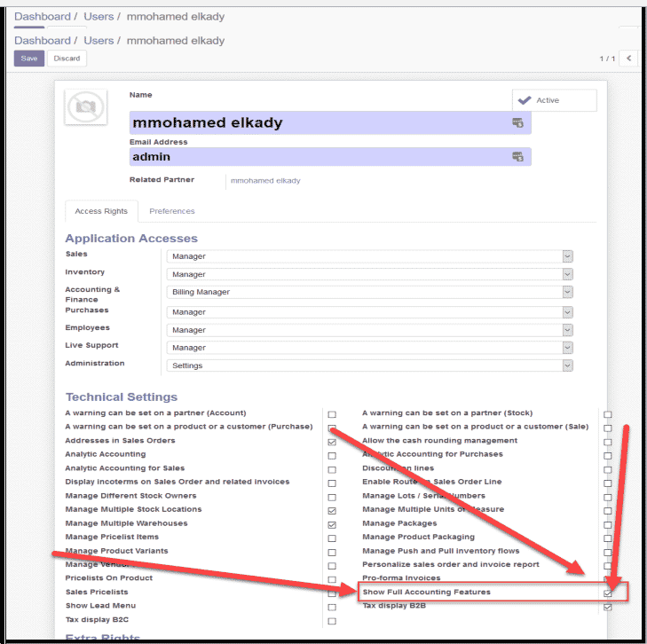The height and width of the screenshot is (644, 647).
Task: Open related partner mmohamed elkady link
Action: tap(265, 181)
